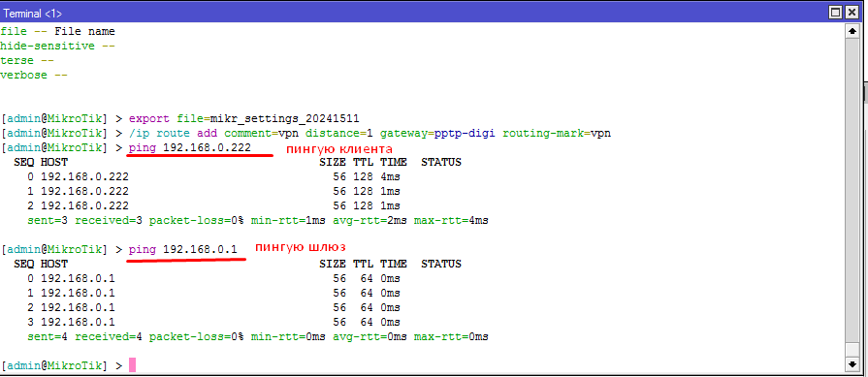868x377 pixels.
Task: Click the pink cursor at the prompt
Action: pos(132,365)
